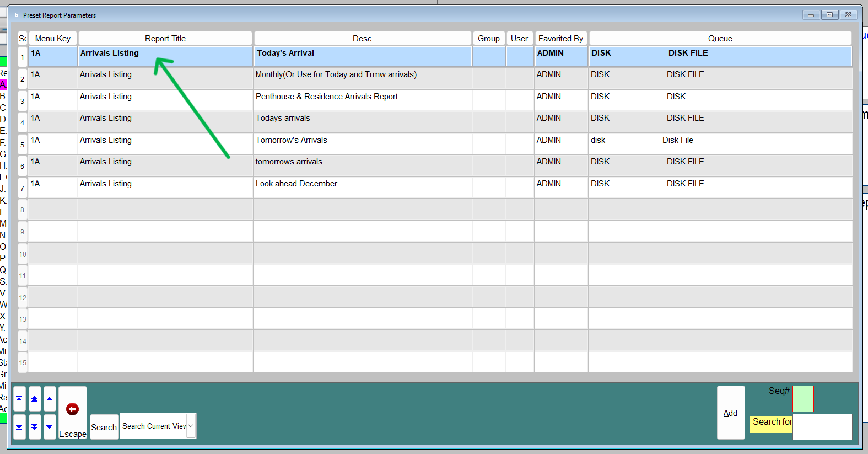Click the green Seq# input box
This screenshot has width=868, height=454.
(802, 399)
